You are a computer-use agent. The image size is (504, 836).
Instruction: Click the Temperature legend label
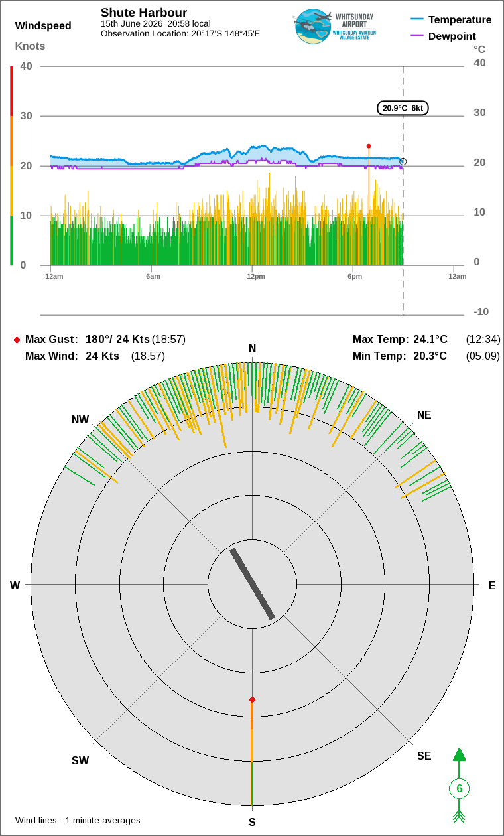coord(460,19)
